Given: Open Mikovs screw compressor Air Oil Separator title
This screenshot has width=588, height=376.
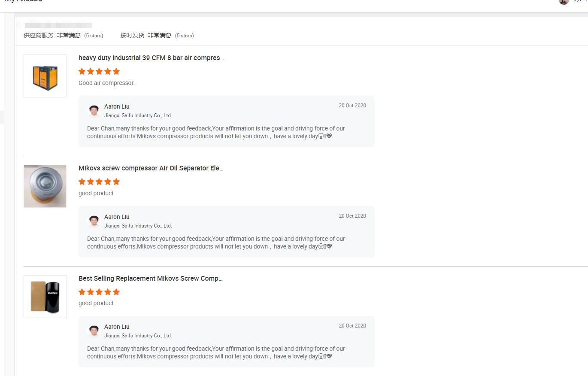Looking at the screenshot, I should (x=151, y=168).
